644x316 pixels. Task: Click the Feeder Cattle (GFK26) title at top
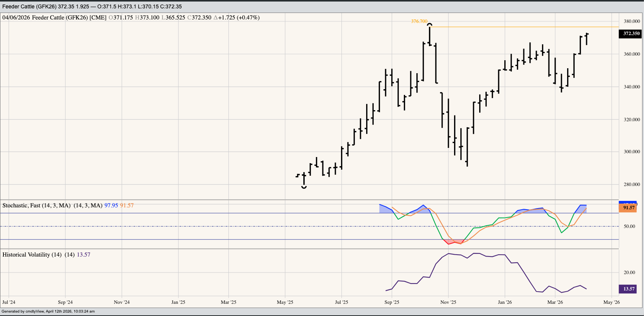click(29, 6)
